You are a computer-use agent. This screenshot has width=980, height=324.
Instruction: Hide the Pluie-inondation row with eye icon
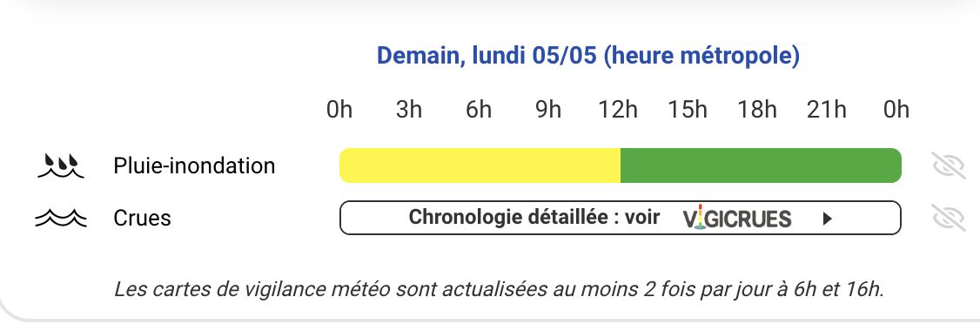(x=949, y=165)
